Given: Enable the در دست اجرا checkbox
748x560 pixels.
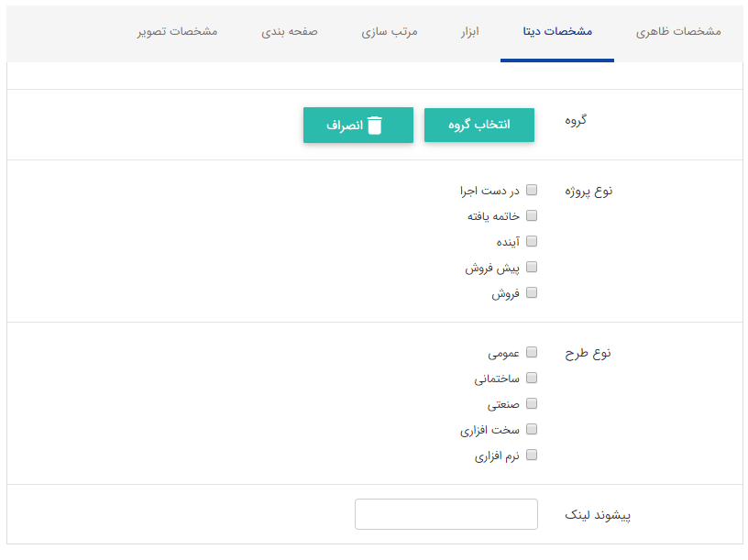Looking at the screenshot, I should click(530, 190).
